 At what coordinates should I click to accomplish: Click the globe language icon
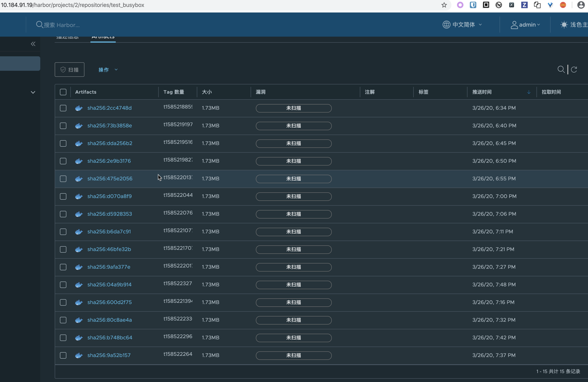pyautogui.click(x=446, y=25)
